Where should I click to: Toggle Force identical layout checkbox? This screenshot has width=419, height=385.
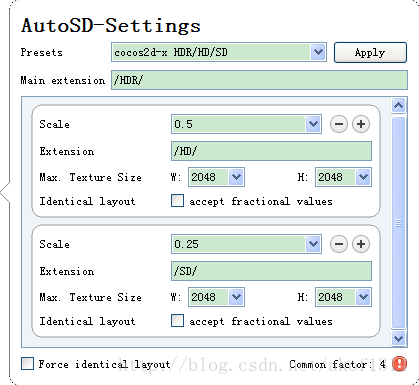pos(27,364)
